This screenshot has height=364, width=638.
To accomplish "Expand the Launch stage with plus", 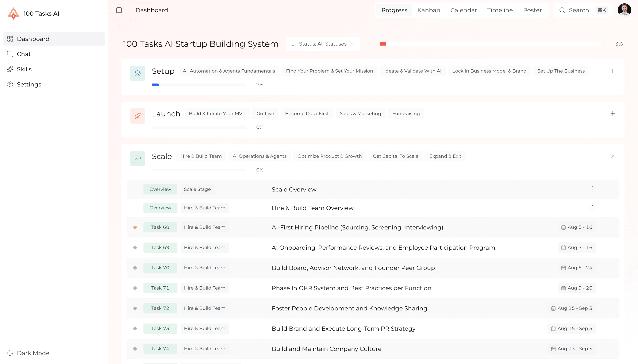I will click(612, 114).
